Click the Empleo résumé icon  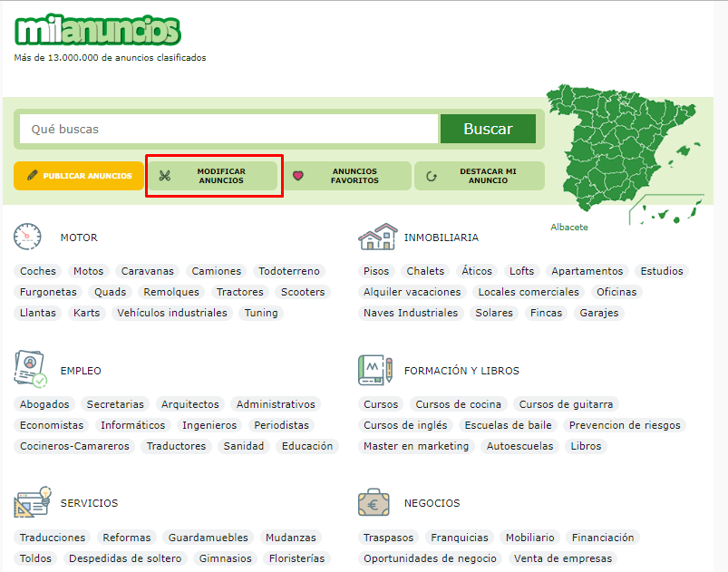pos(31,369)
